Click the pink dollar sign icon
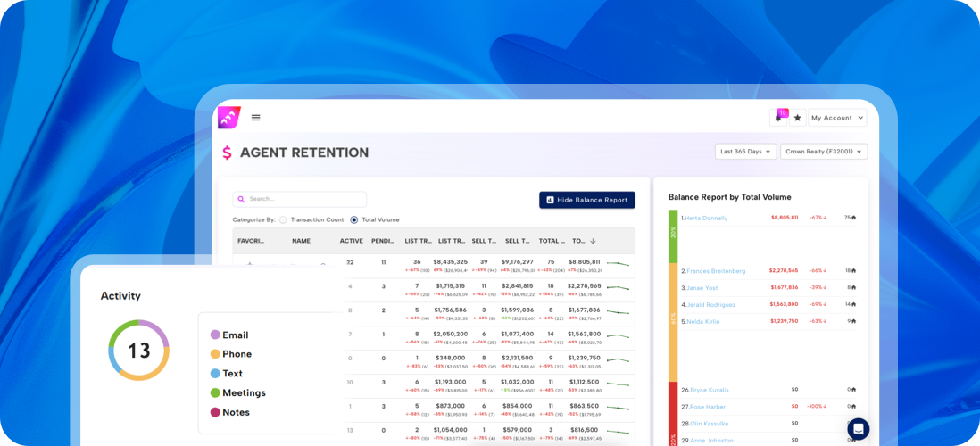Viewport: 980px width, 446px height. point(227,153)
